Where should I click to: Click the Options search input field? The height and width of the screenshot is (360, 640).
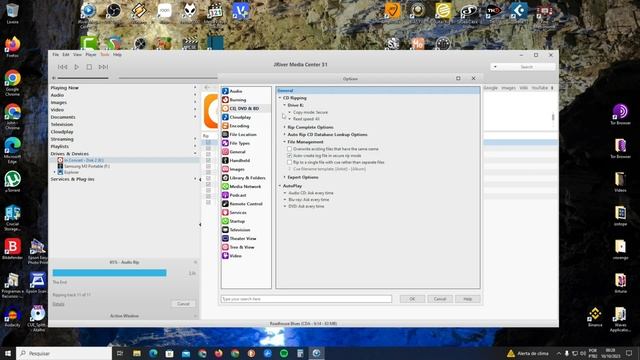click(306, 299)
